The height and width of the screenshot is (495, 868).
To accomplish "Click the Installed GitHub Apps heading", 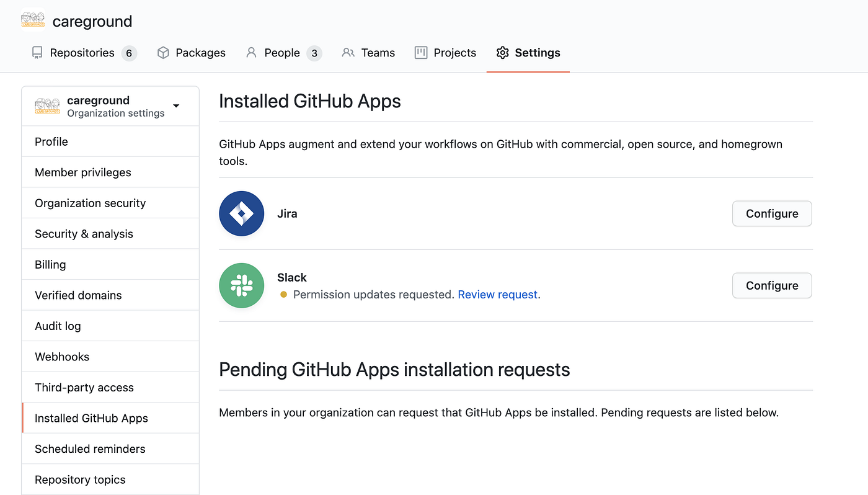I will 310,101.
